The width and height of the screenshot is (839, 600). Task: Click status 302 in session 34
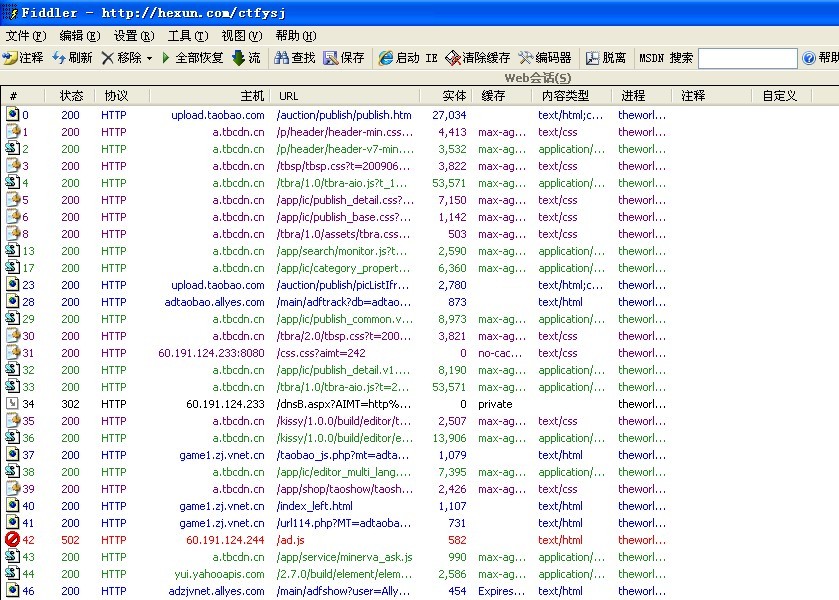(x=70, y=404)
